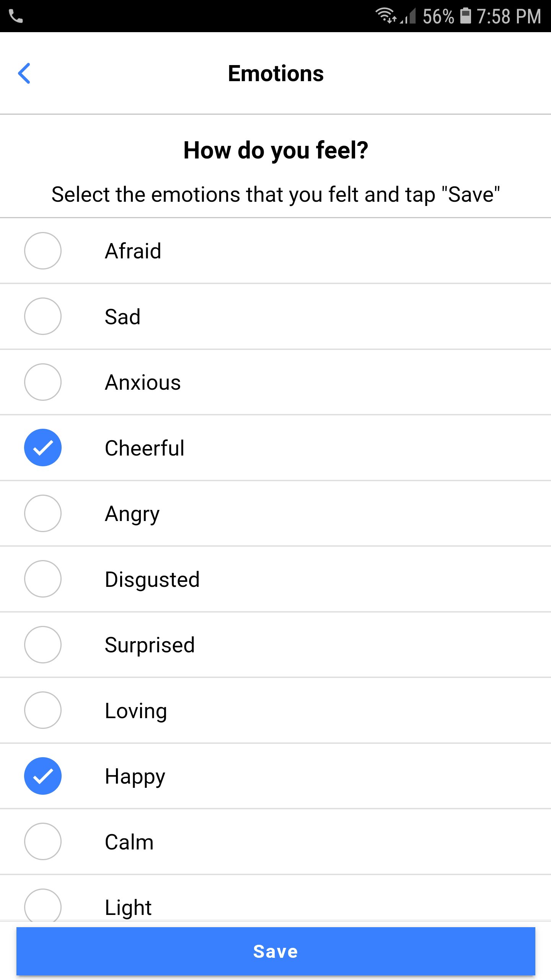Tap the Wi-Fi status icon

coord(386,16)
